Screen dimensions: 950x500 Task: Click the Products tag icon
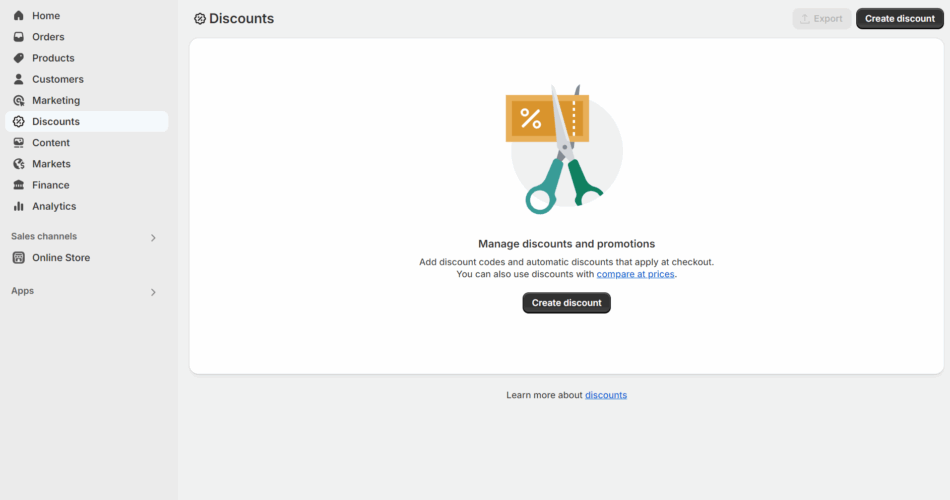(19, 58)
